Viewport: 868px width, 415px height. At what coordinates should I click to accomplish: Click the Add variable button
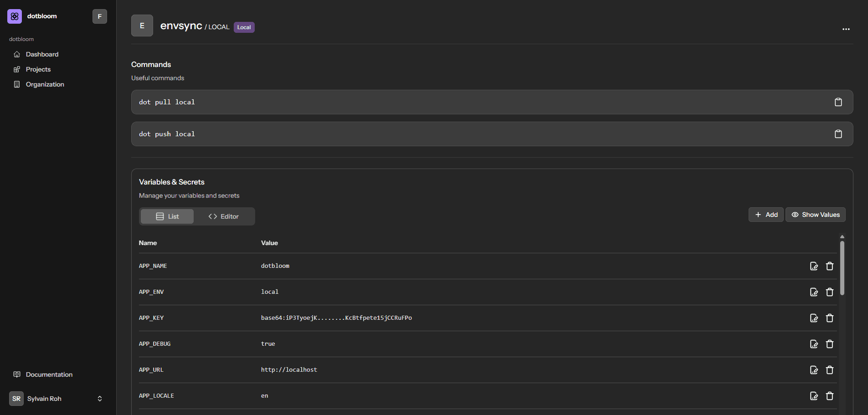pos(766,215)
